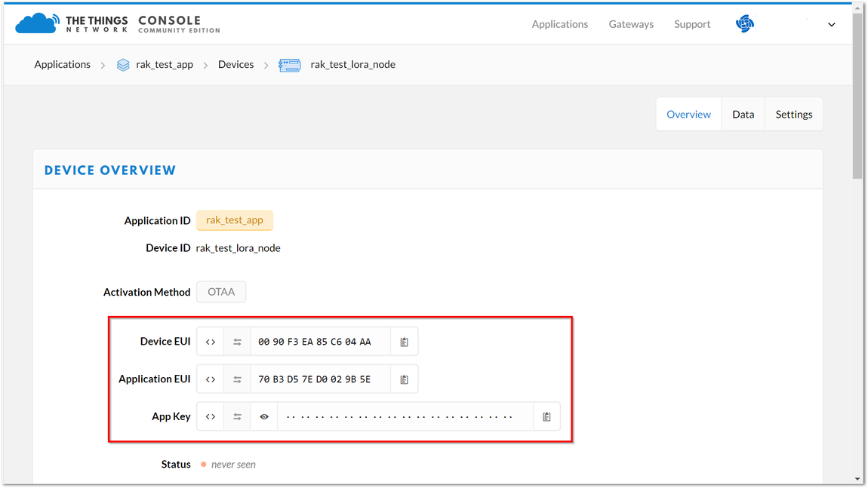Switch App Key byte order
This screenshot has width=868, height=488.
(x=237, y=416)
